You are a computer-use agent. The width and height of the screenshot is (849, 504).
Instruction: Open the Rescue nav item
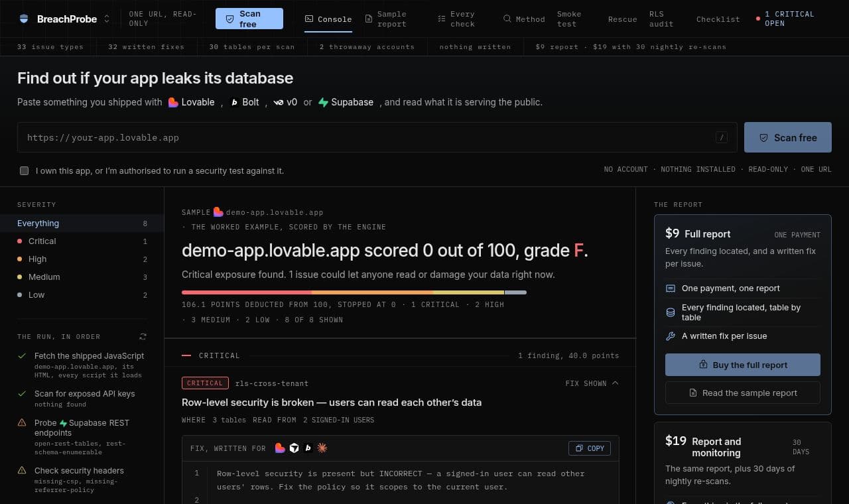622,19
